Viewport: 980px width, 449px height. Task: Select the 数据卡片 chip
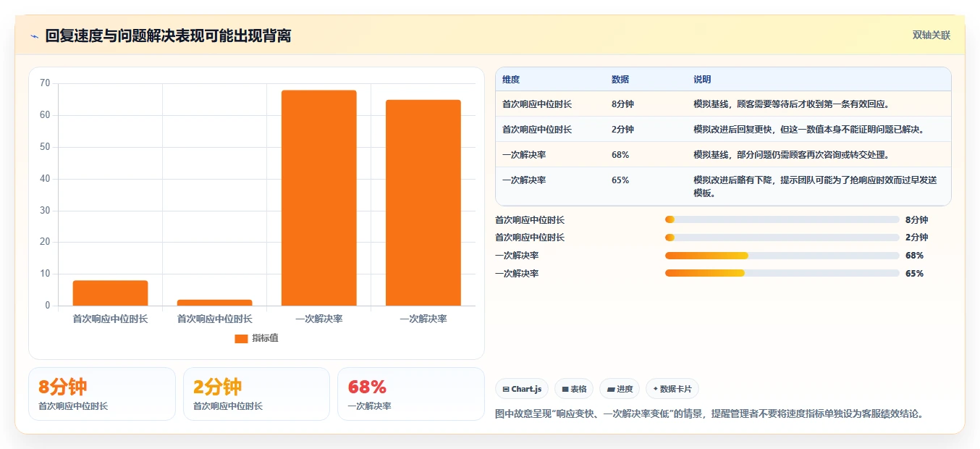[672, 389]
